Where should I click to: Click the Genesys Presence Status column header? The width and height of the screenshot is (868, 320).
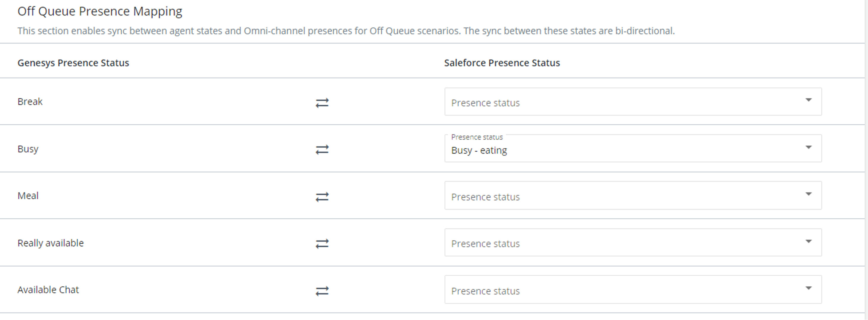click(x=73, y=63)
